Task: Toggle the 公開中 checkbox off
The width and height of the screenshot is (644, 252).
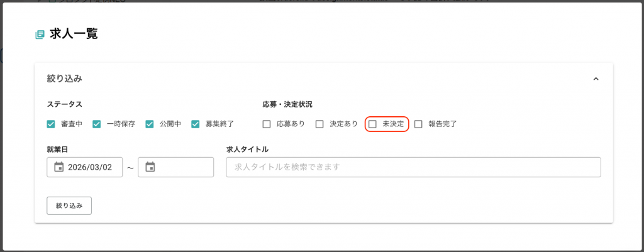Action: click(150, 124)
